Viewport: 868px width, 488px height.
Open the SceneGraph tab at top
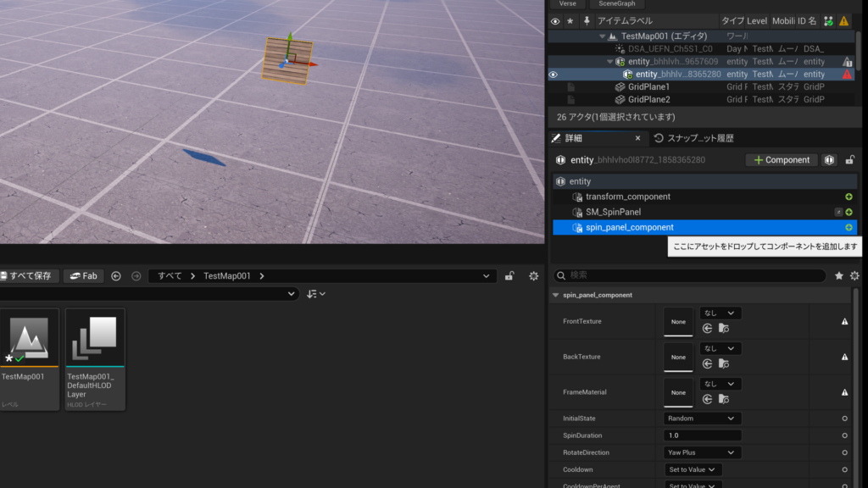click(x=616, y=3)
